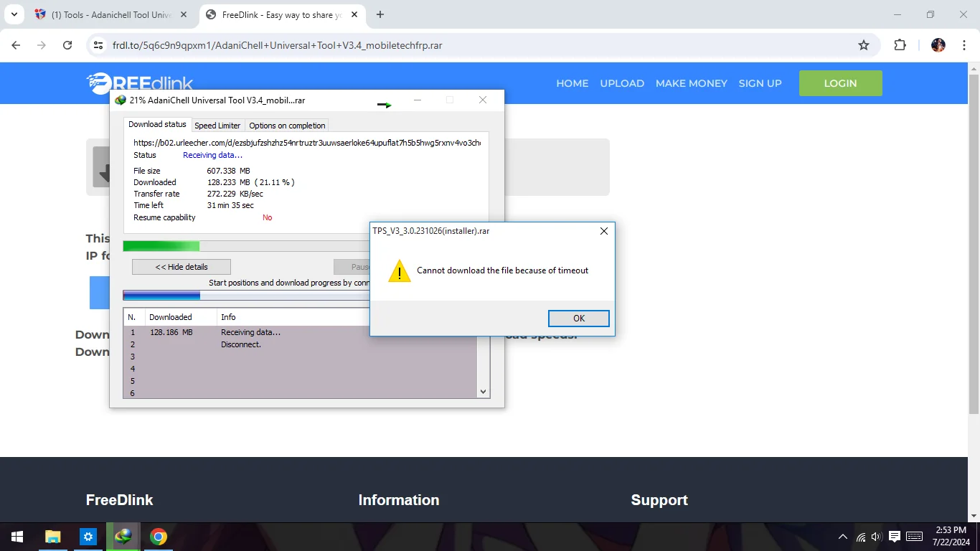980x551 pixels.
Task: Click the warning icon in the error dialog
Action: [x=400, y=271]
